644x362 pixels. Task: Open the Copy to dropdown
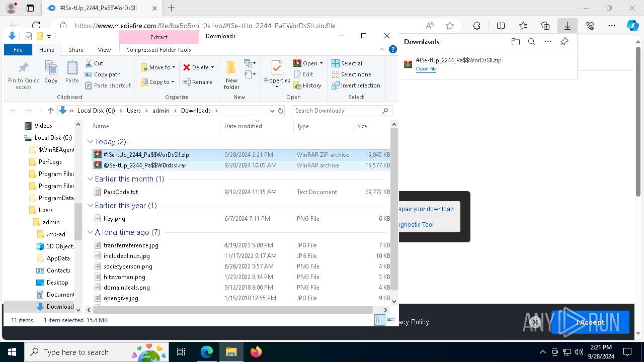(158, 82)
